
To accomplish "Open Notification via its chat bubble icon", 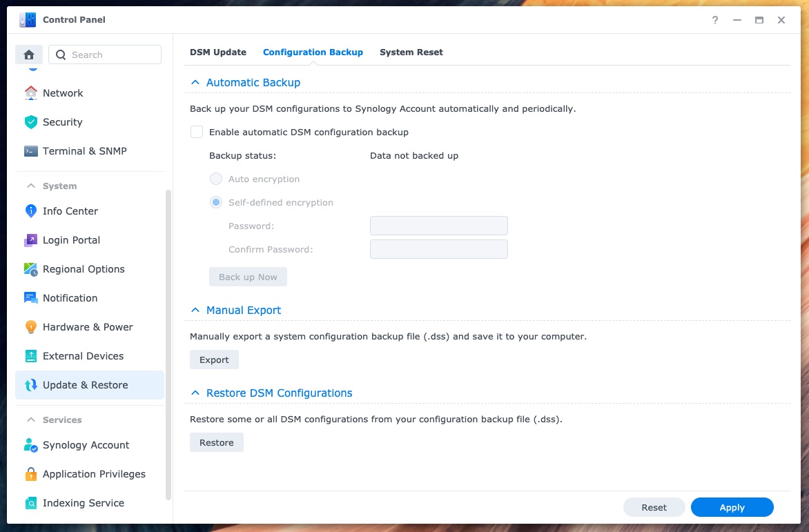I will point(31,298).
